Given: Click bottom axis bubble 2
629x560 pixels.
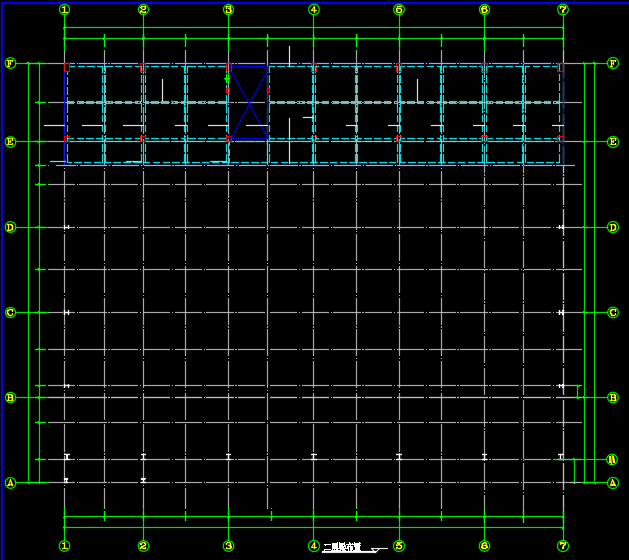Looking at the screenshot, I should 143,546.
